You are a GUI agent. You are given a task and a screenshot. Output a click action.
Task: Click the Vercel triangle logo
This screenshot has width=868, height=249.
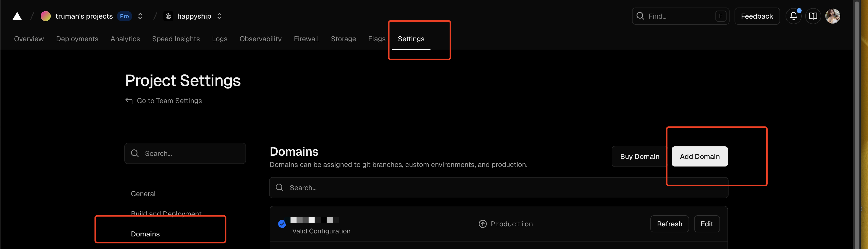tap(17, 16)
